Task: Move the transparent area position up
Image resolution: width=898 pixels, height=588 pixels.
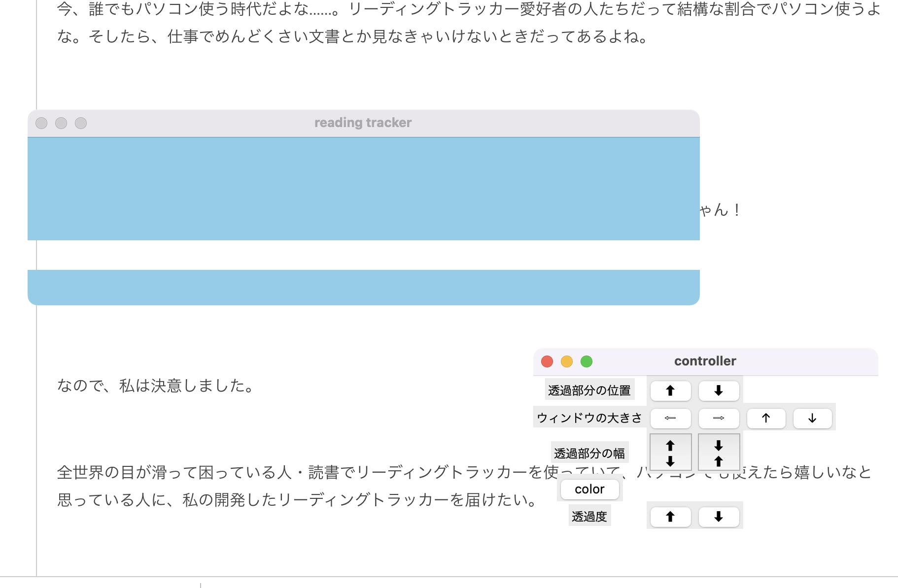Action: (x=670, y=391)
